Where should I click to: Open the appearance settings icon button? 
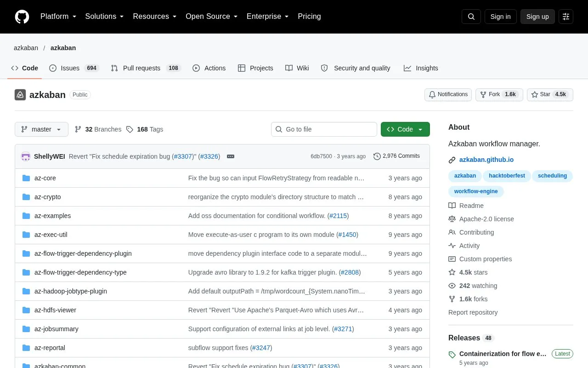(566, 17)
